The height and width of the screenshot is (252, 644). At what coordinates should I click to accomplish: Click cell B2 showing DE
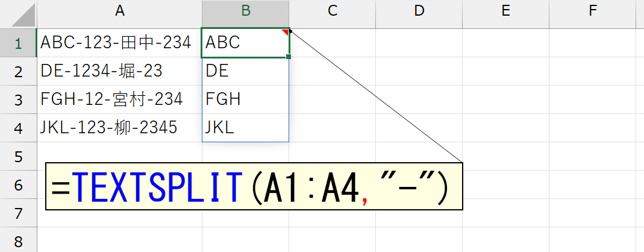point(246,71)
